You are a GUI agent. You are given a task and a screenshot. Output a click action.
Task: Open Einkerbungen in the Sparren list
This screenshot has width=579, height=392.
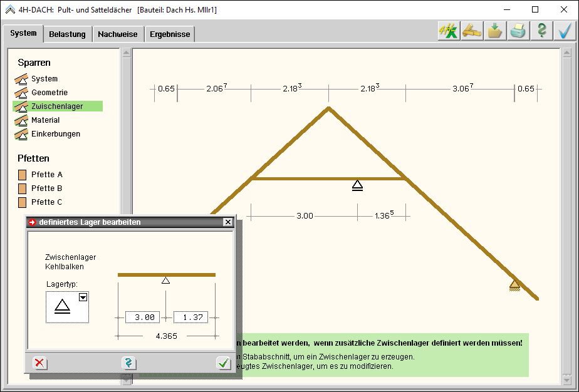click(56, 134)
